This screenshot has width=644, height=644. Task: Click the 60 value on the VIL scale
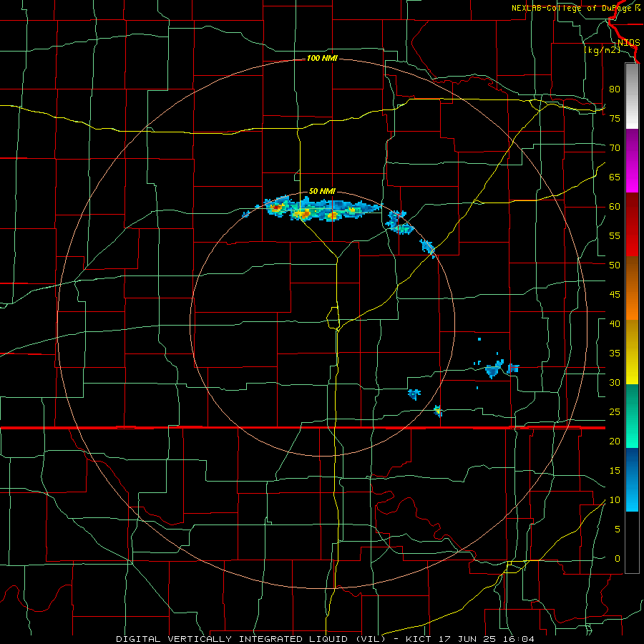[x=615, y=207]
